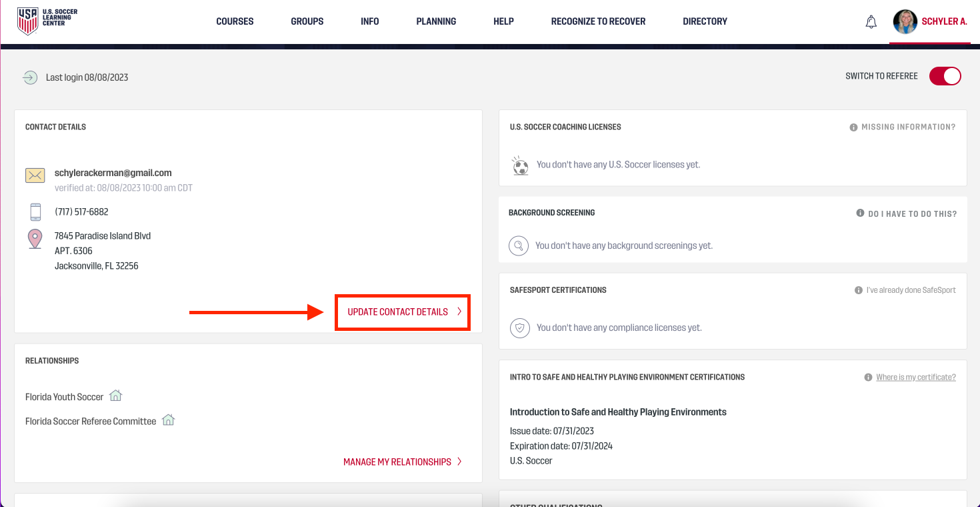Image resolution: width=980 pixels, height=507 pixels.
Task: Click info icon beside I've already done SafeSport
Action: pyautogui.click(x=859, y=291)
